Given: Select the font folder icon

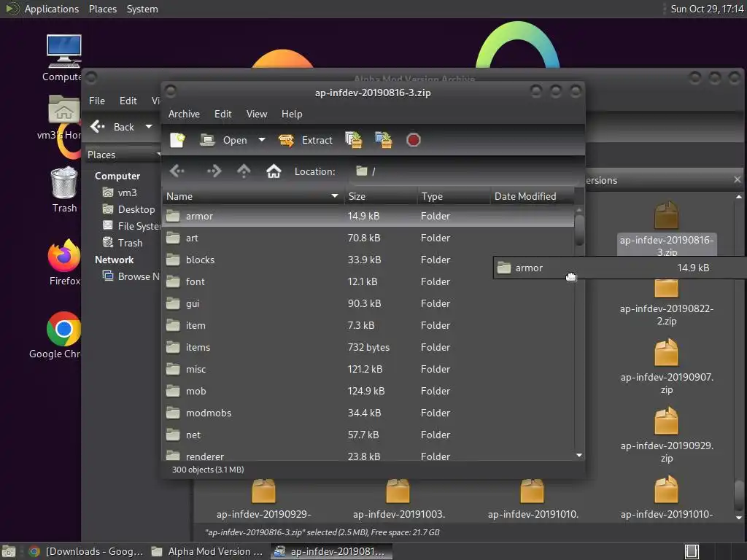Looking at the screenshot, I should tap(173, 282).
